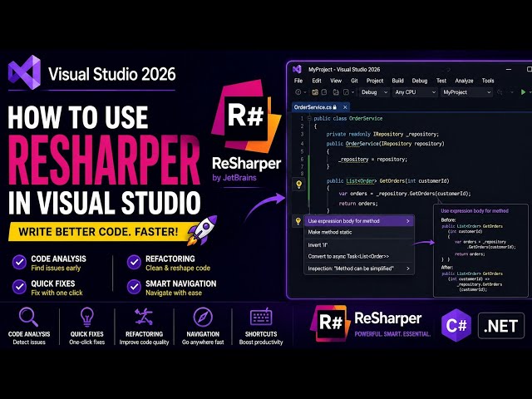Viewport: 532px width, 399px height.
Task: Click the checkmark beside Refactoring 'Clean & reshape code'
Action: 134,263
